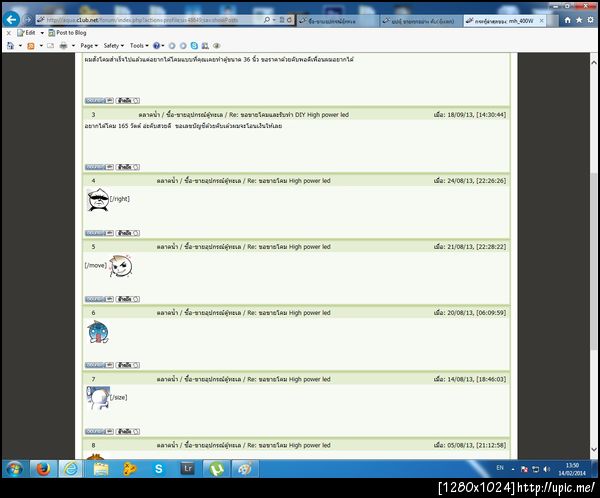
Task: Print the page with the printer icon
Action: click(64, 46)
